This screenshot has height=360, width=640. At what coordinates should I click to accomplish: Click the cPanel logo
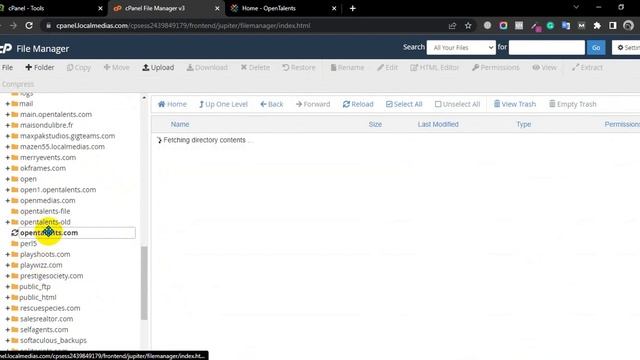click(6, 49)
